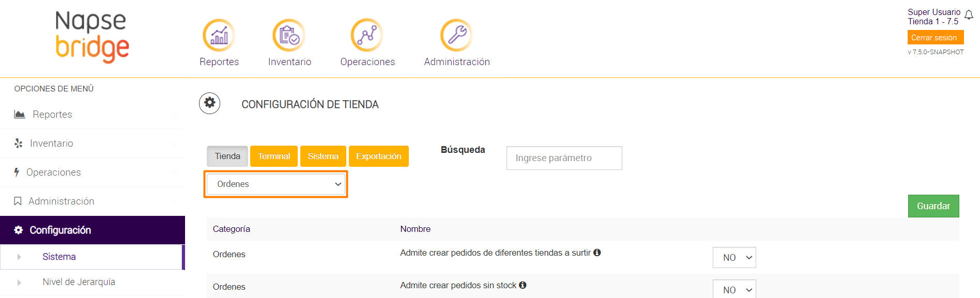Screen dimensions: 980x298
Task: Switch to the Terminal tab
Action: pyautogui.click(x=274, y=156)
